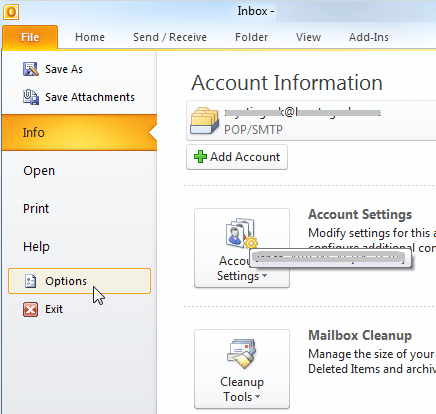Select the Open section
Screen dimensions: 436x414
click(79, 171)
